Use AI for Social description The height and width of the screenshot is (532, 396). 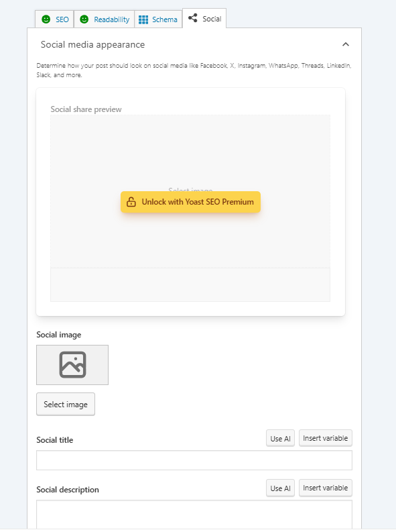pos(280,488)
